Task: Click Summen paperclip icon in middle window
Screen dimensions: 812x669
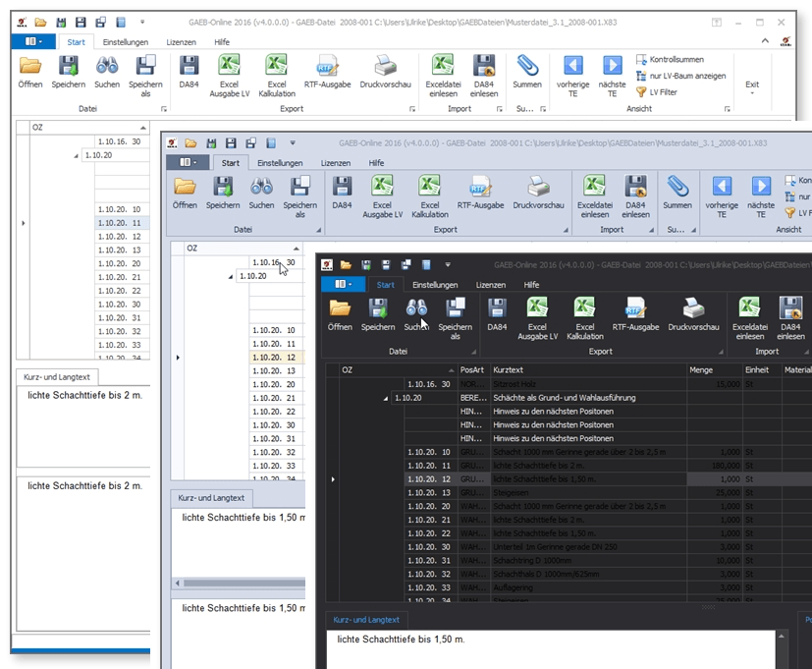Action: click(677, 186)
